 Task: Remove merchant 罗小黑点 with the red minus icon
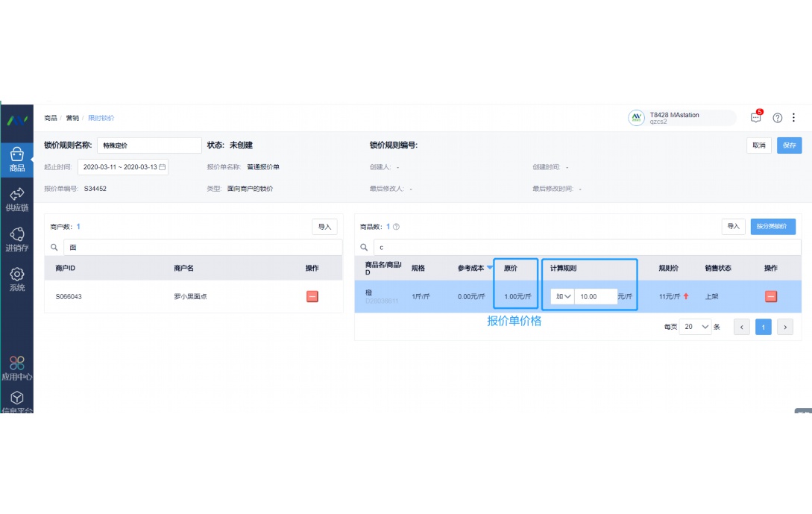pos(312,296)
